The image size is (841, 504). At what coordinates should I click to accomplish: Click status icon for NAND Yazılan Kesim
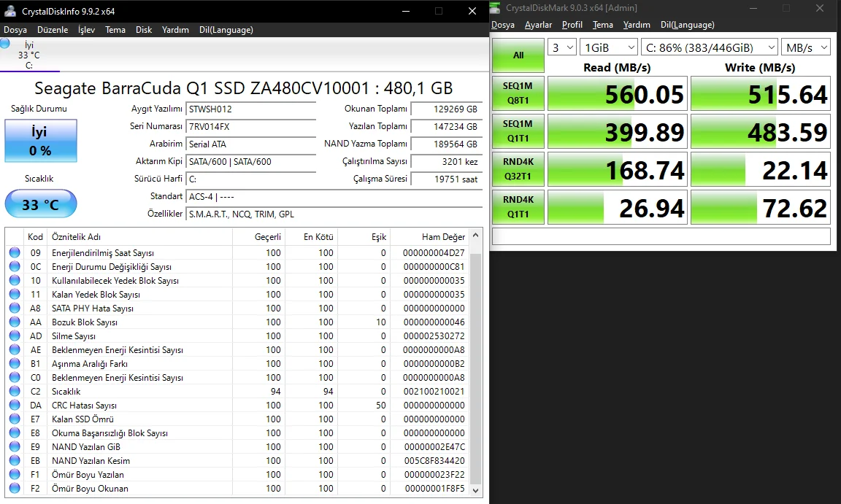(x=15, y=461)
